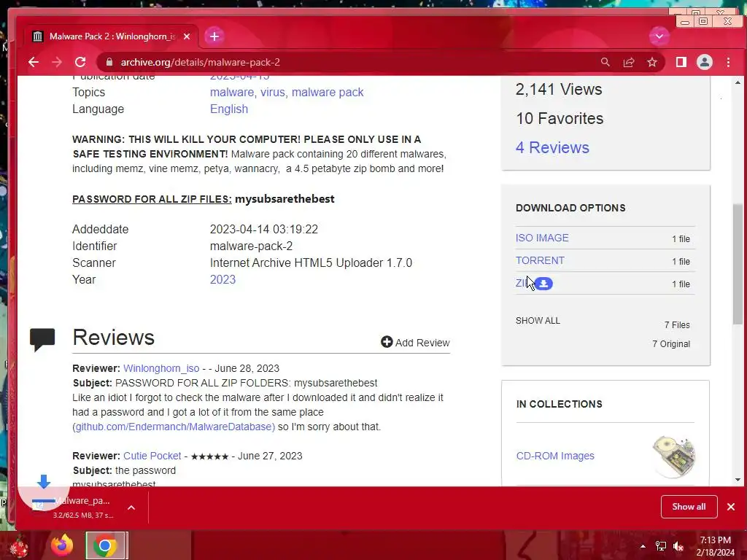Select the Malware Pack 2 browser tab
747x560 pixels.
tap(112, 36)
